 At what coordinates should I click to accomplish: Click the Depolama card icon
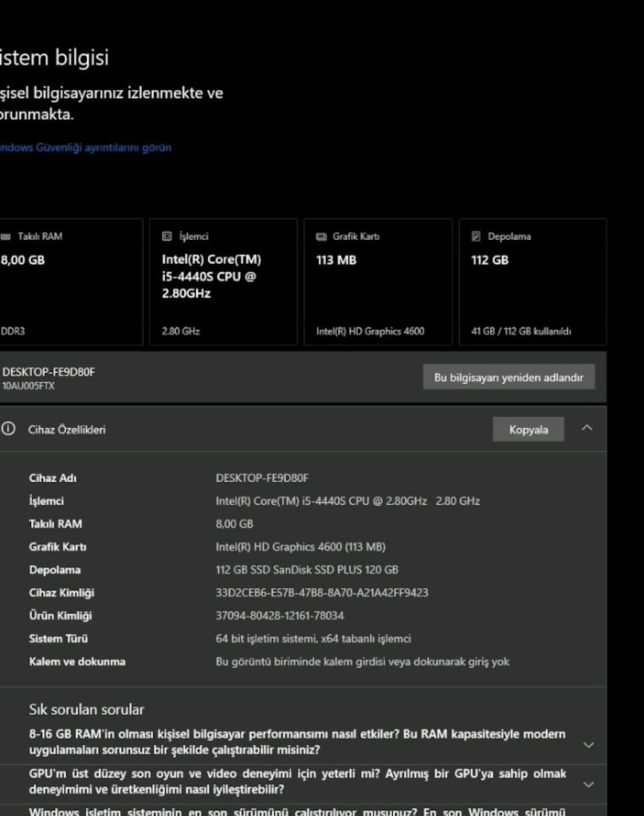point(476,236)
